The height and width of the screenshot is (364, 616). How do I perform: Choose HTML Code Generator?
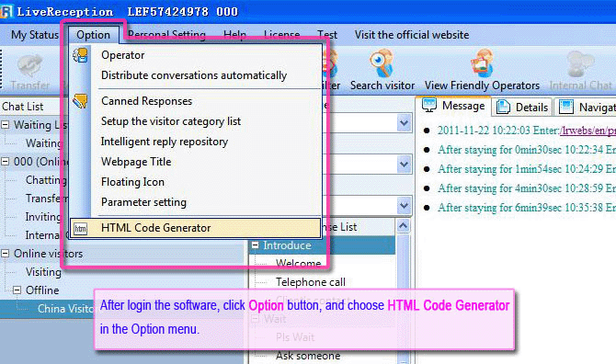[x=195, y=228]
